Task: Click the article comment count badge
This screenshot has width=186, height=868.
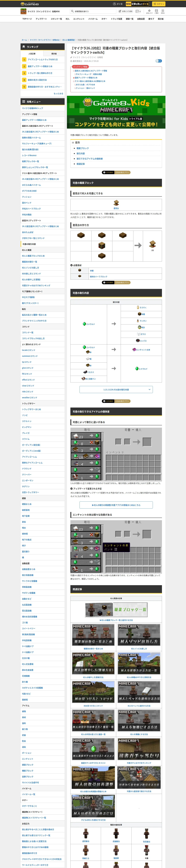Action: point(158,61)
